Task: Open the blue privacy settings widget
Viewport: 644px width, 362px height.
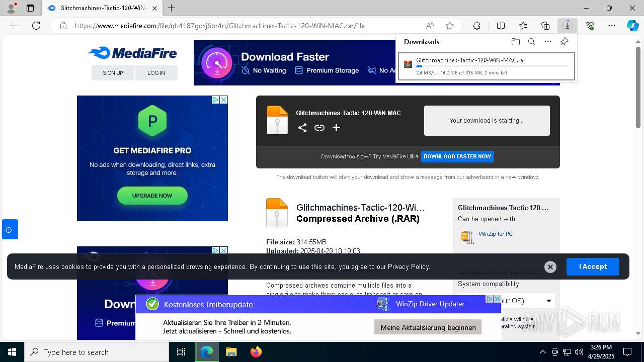Action: coord(10,230)
